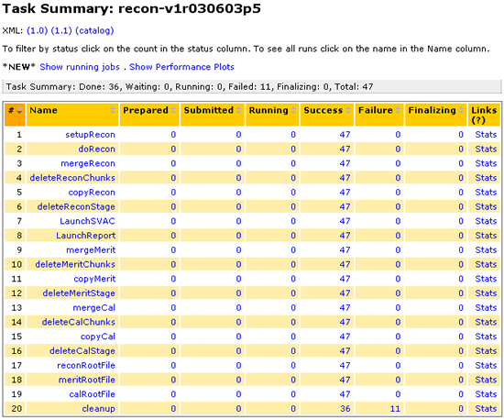
Task: Click the Finalizing column sort icon
Action: pyautogui.click(x=461, y=110)
